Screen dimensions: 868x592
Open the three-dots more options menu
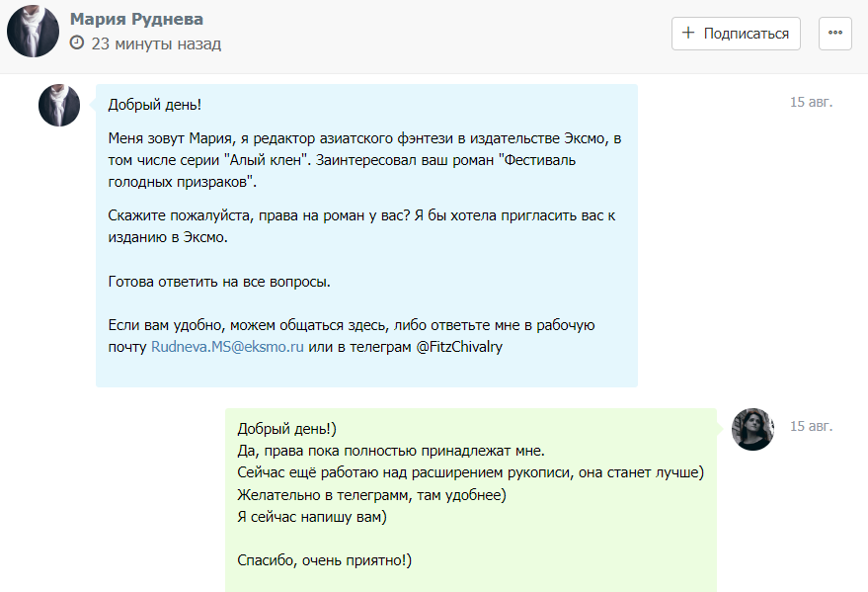click(x=835, y=34)
